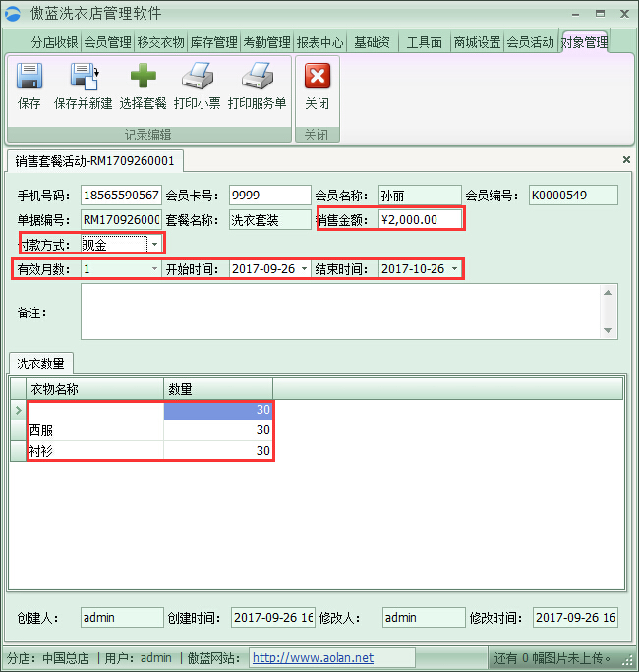Screen dimensions: 639x672
Task: Click the app logo in title bar
Action: 13,14
